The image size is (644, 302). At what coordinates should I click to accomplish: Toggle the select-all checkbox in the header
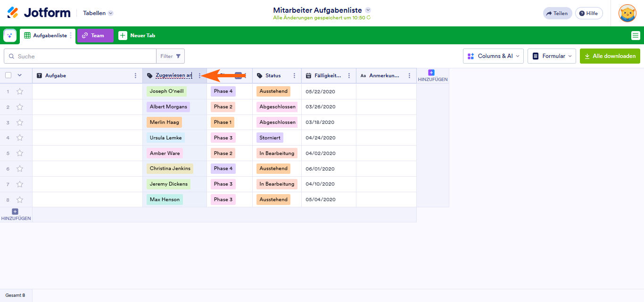[x=7, y=75]
